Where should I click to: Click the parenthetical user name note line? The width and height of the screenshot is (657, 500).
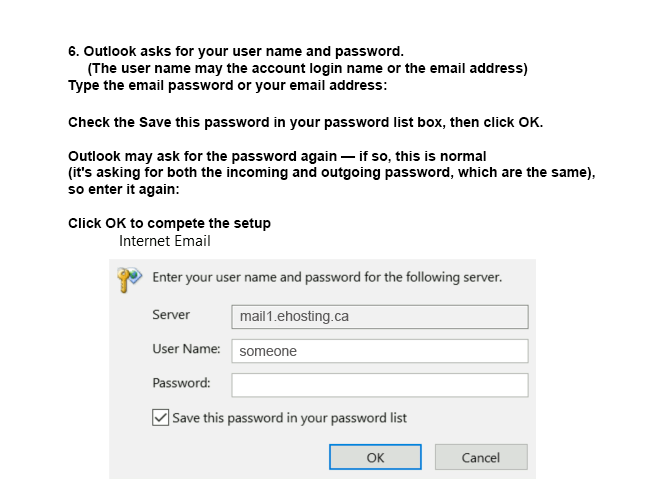tap(308, 68)
